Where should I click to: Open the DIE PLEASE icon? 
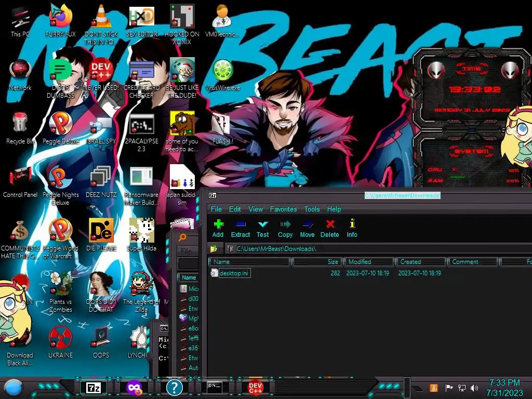pyautogui.click(x=101, y=235)
